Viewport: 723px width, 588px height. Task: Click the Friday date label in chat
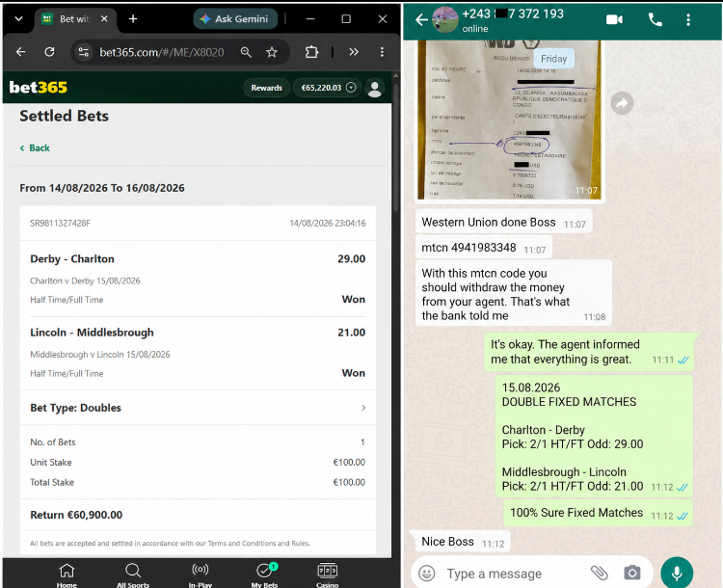click(x=553, y=59)
